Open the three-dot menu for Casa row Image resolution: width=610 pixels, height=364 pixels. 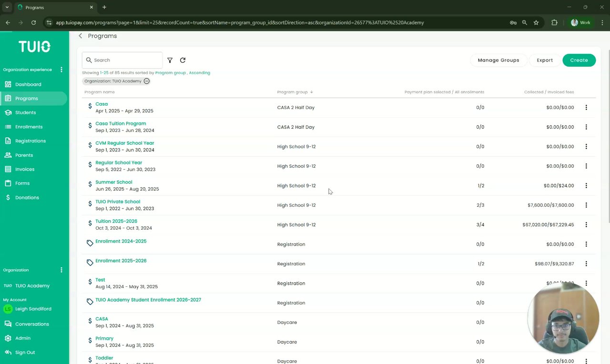(x=586, y=108)
